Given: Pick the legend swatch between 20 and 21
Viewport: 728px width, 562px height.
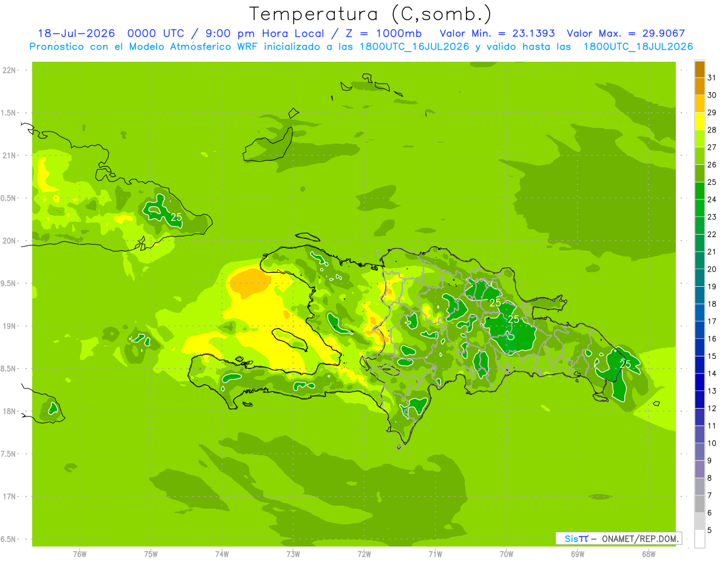Looking at the screenshot, I should tap(699, 260).
